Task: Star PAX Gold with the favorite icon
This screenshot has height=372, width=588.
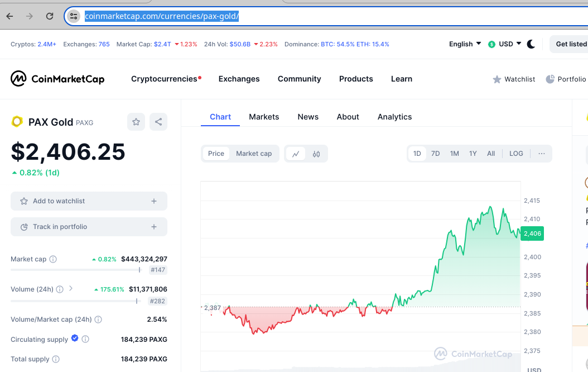Action: coord(136,122)
